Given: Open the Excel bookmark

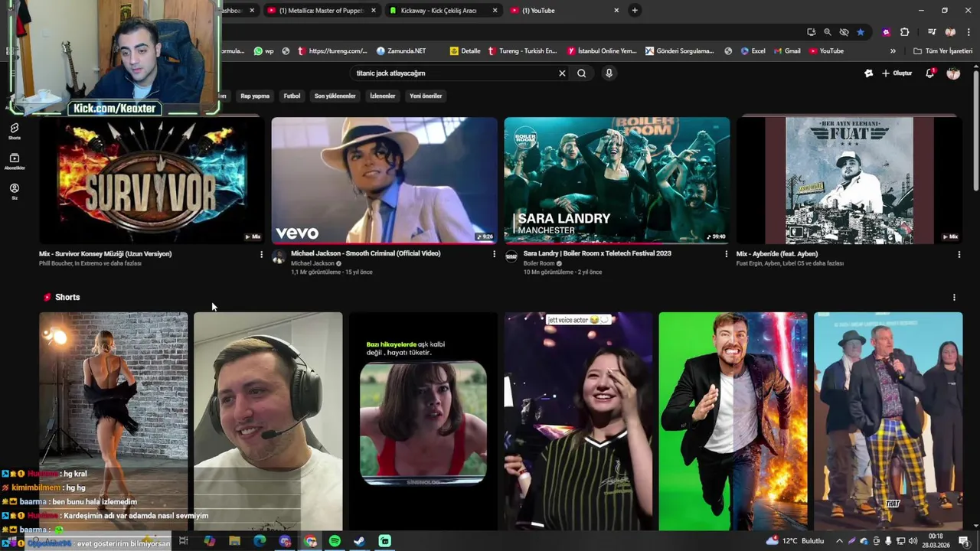Looking at the screenshot, I should click(753, 51).
